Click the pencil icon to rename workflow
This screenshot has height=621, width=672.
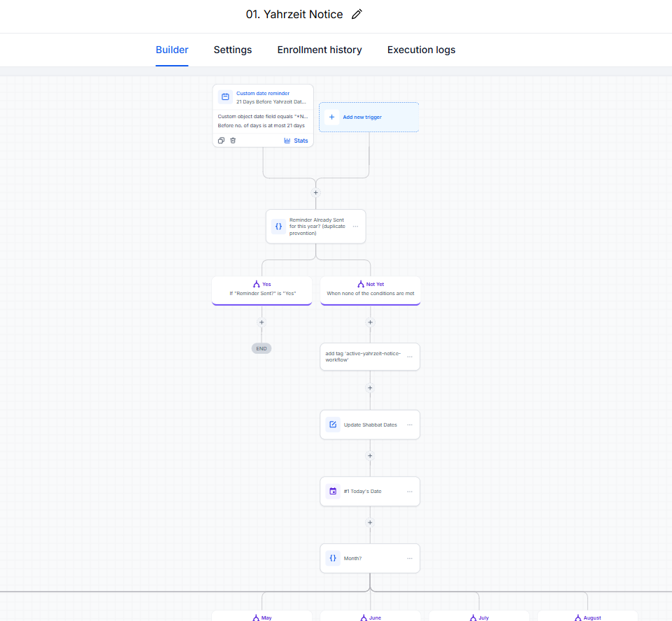coord(357,14)
